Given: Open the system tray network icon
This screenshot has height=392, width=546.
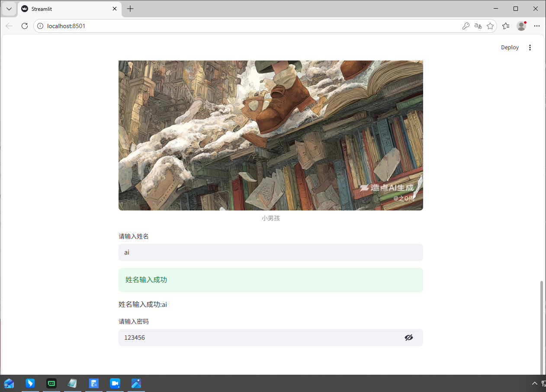Looking at the screenshot, I should click(x=543, y=383).
